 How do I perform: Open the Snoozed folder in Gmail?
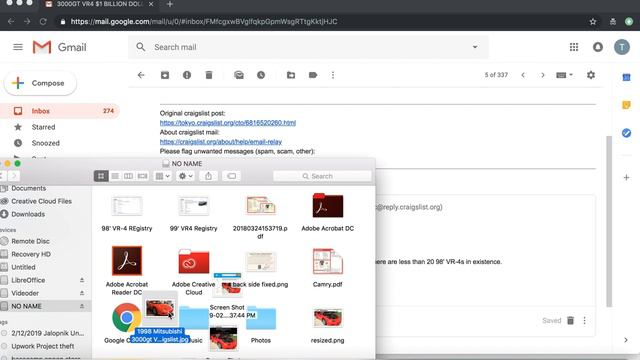point(45,143)
